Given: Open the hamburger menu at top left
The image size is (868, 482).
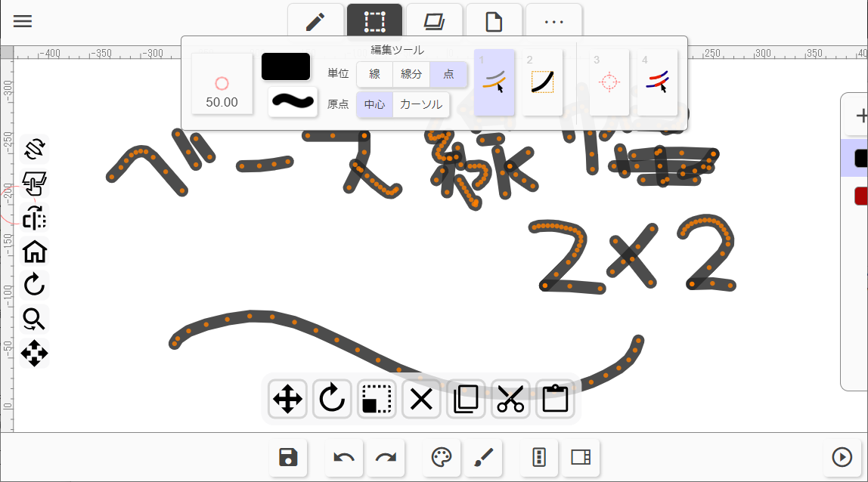Looking at the screenshot, I should (22, 20).
